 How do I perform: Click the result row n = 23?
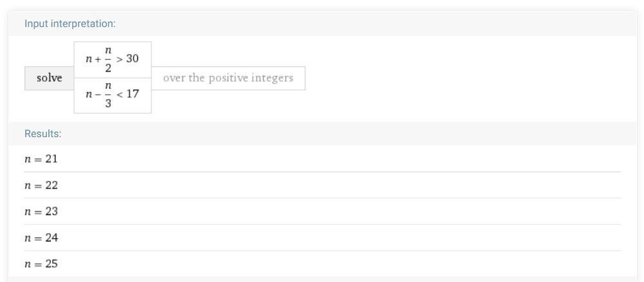(41, 212)
